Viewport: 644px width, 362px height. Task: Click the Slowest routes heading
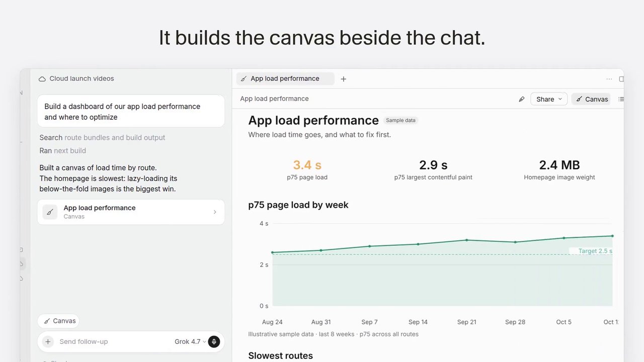click(280, 355)
